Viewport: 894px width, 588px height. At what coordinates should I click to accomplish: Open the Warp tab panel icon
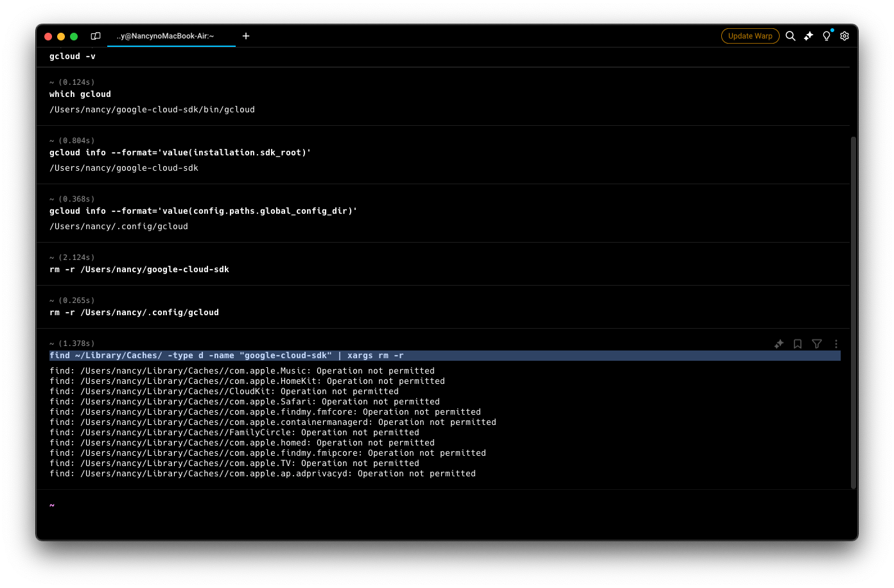(x=96, y=36)
